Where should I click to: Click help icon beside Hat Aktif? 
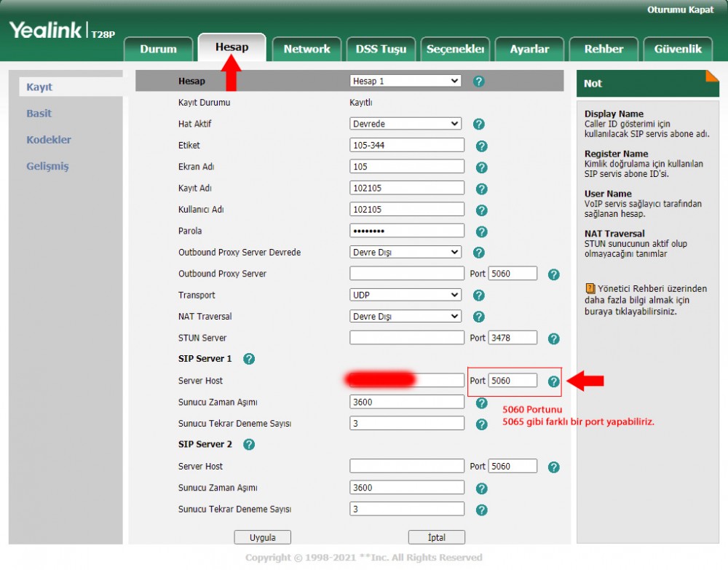pyautogui.click(x=479, y=124)
